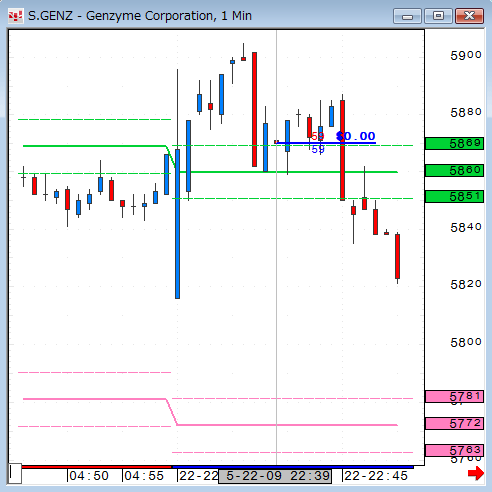Image resolution: width=492 pixels, height=492 pixels.
Task: Click the 5880 price scale label
Action: tap(466, 112)
